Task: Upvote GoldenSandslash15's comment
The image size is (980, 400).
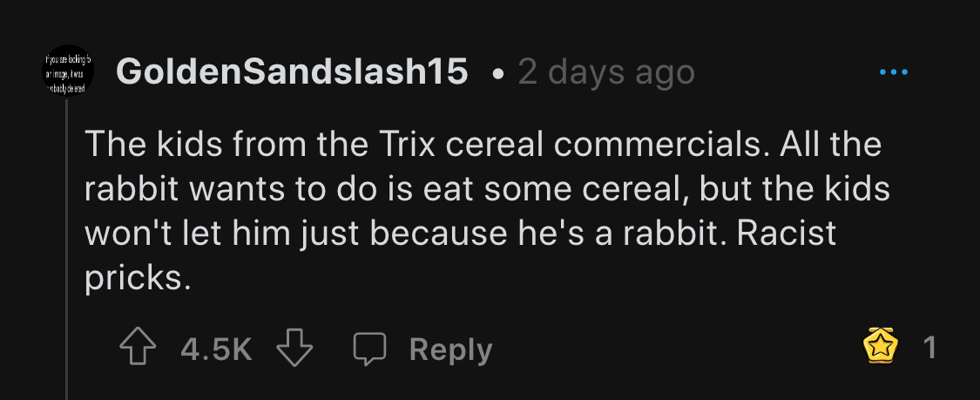Action: click(x=138, y=348)
